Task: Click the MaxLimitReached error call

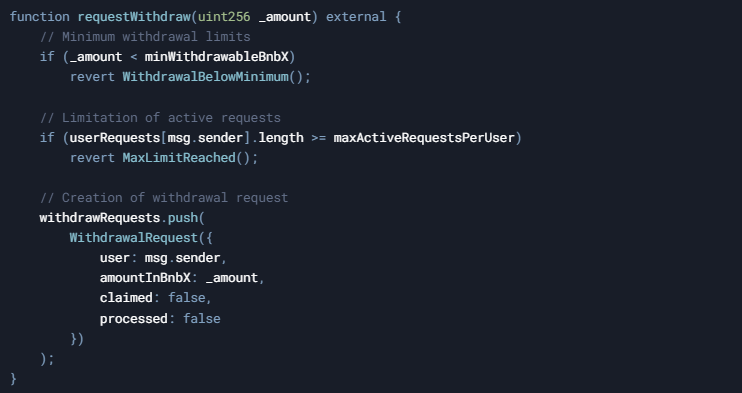Action: click(179, 158)
